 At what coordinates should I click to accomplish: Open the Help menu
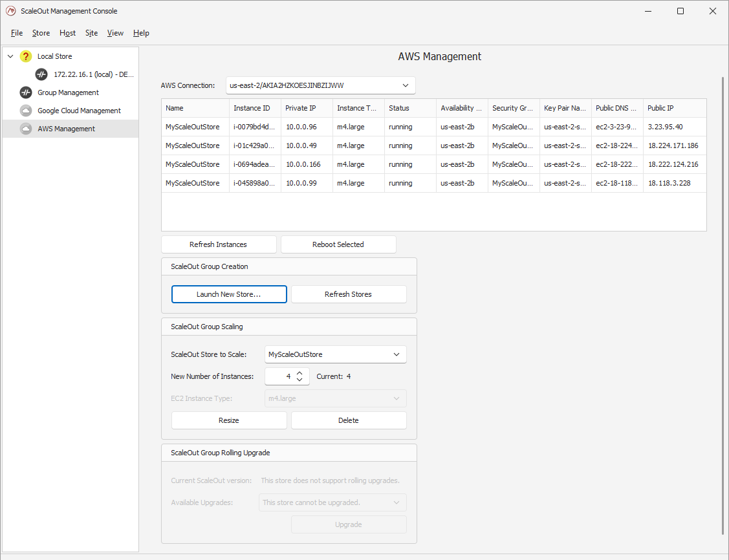pyautogui.click(x=141, y=33)
